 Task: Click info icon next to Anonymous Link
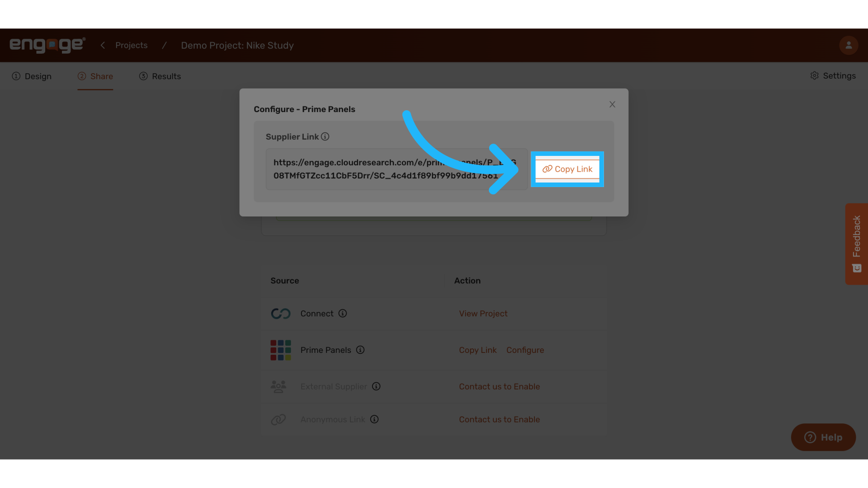374,419
